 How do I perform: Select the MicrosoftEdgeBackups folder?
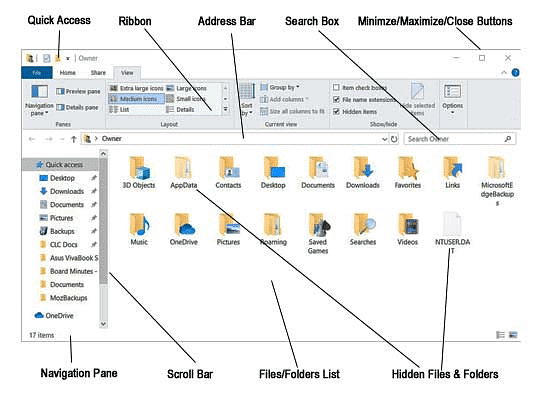click(x=497, y=180)
